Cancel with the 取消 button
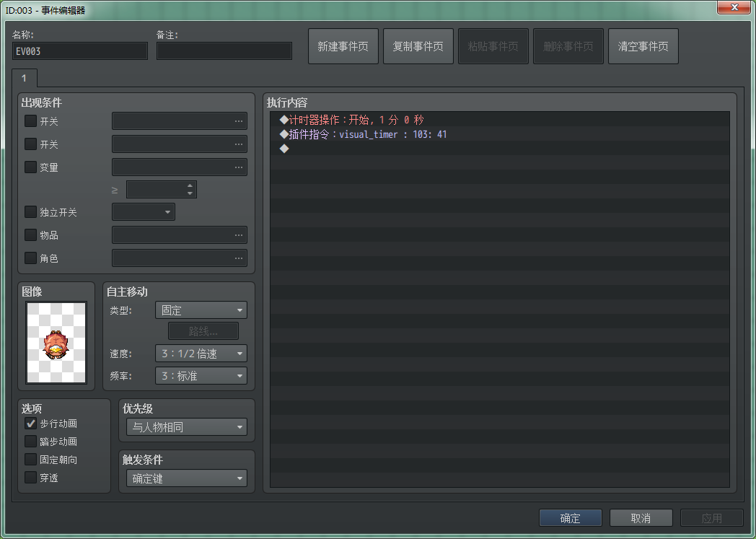This screenshot has width=756, height=539. 641,518
